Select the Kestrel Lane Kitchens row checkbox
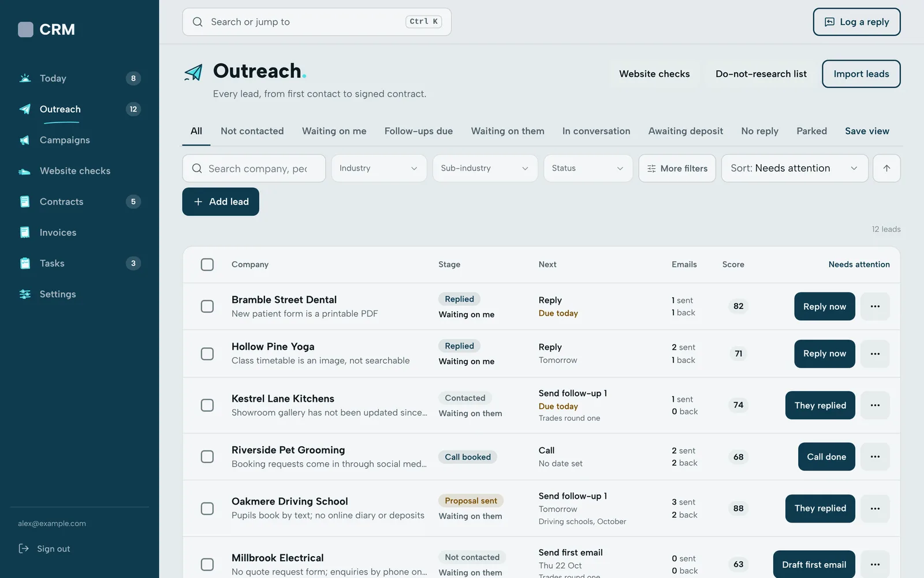This screenshot has width=924, height=578. (x=207, y=405)
